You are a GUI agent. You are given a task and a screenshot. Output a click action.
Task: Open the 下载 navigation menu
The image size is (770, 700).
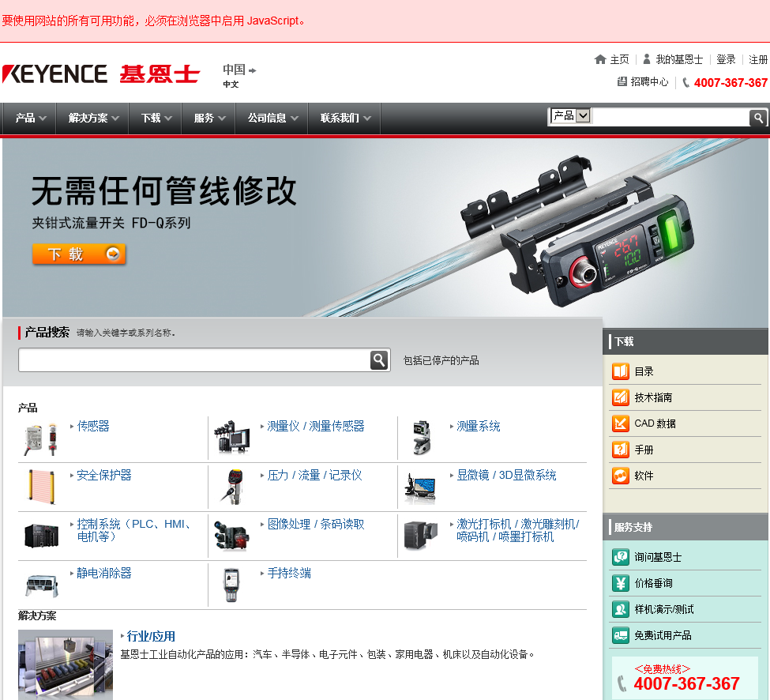(156, 118)
